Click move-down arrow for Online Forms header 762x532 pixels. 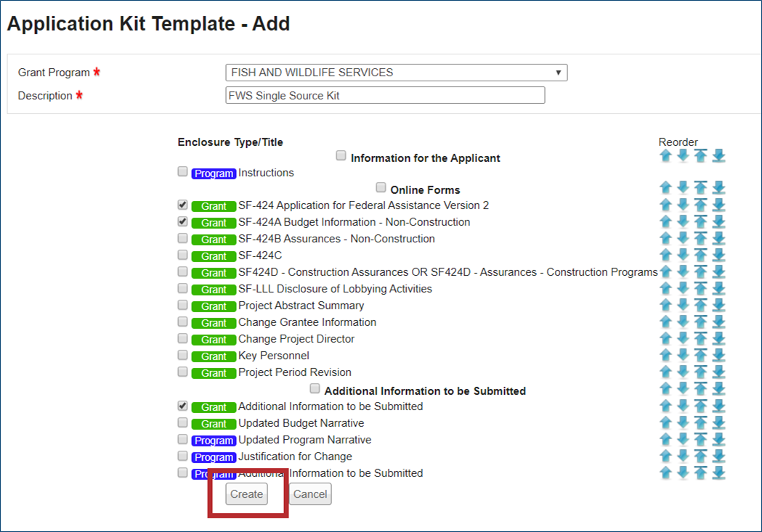pyautogui.click(x=683, y=188)
